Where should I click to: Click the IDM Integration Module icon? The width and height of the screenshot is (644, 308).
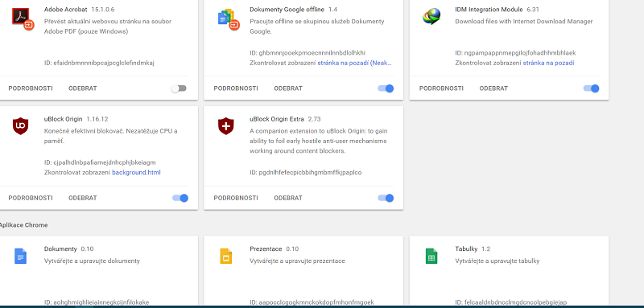pyautogui.click(x=431, y=16)
